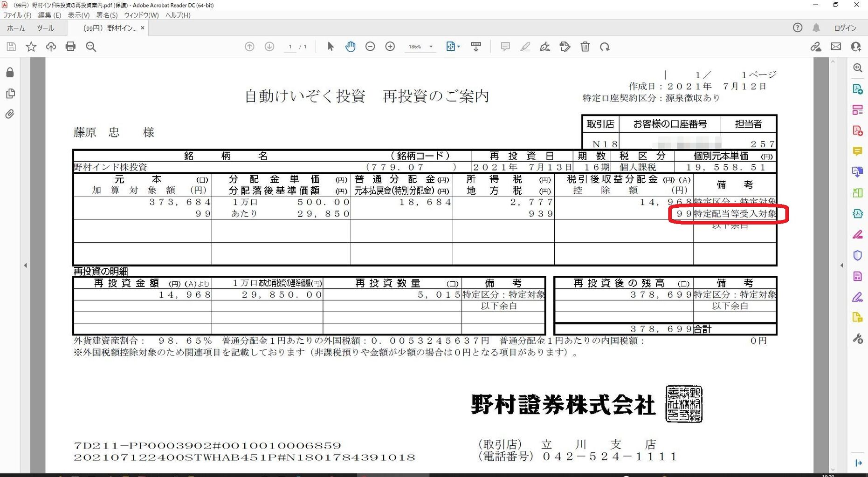Switch to the ツール tab
Image resolution: width=868 pixels, height=477 pixels.
[x=45, y=28]
